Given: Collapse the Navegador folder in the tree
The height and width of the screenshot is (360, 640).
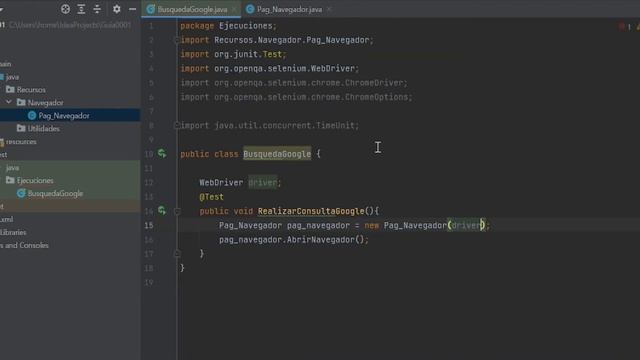Looking at the screenshot, I should click(x=9, y=102).
